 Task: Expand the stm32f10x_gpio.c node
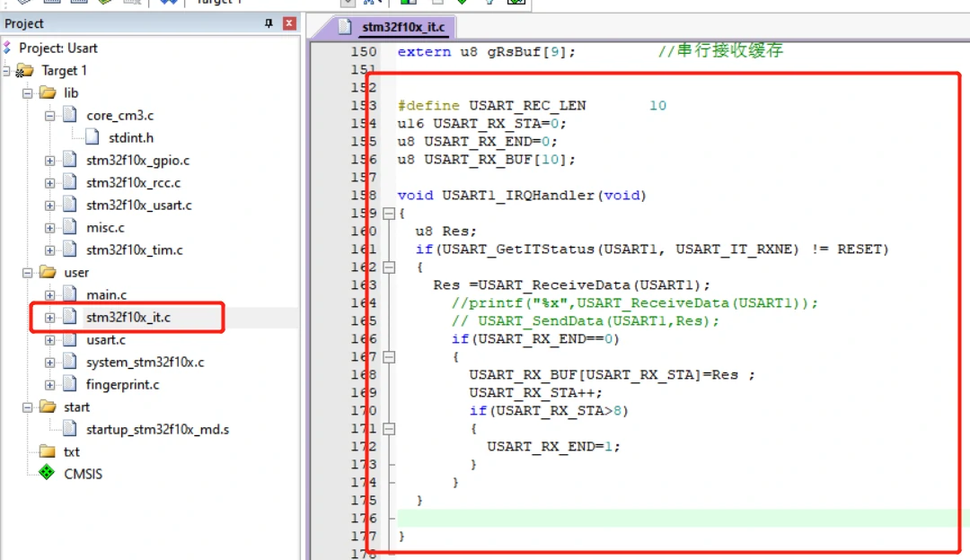49,161
